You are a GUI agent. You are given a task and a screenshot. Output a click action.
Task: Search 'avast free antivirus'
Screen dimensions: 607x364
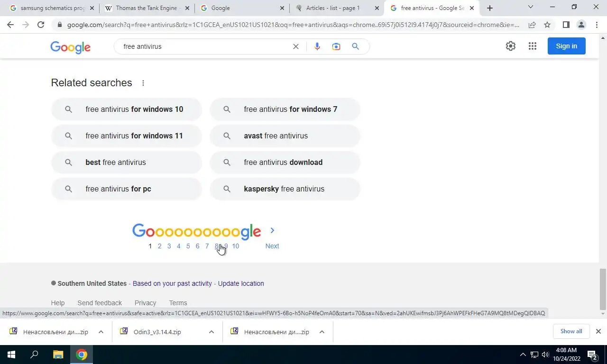pos(285,136)
